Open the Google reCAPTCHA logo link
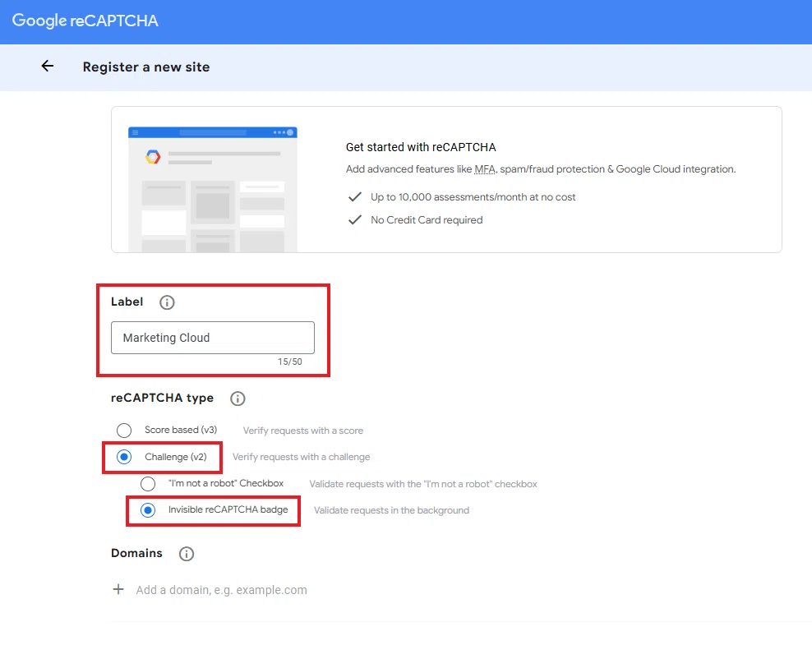 tap(85, 21)
